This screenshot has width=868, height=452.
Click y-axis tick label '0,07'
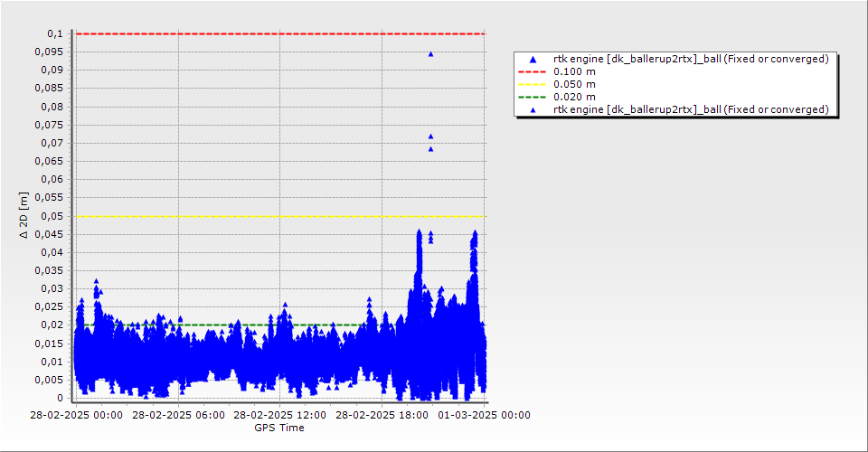(x=52, y=144)
